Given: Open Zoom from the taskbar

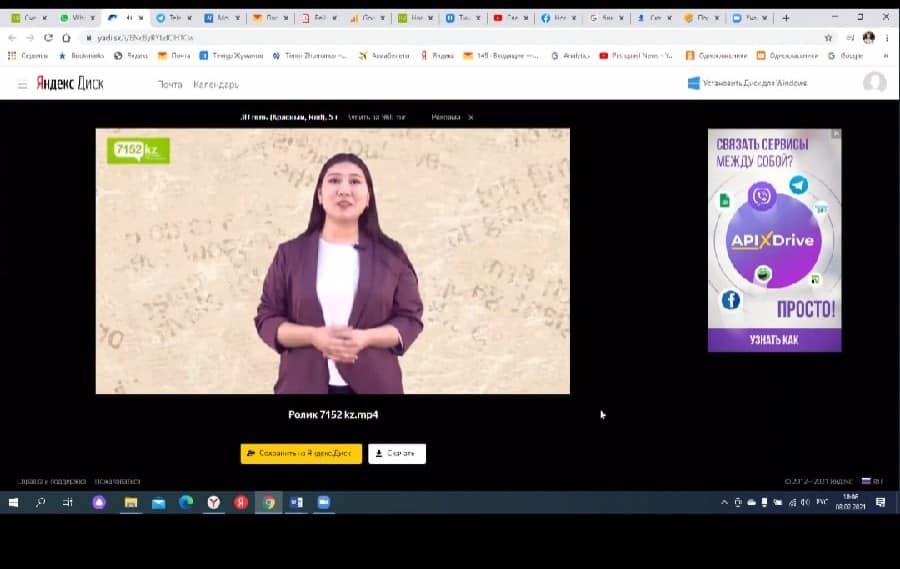Looking at the screenshot, I should pyautogui.click(x=324, y=502).
